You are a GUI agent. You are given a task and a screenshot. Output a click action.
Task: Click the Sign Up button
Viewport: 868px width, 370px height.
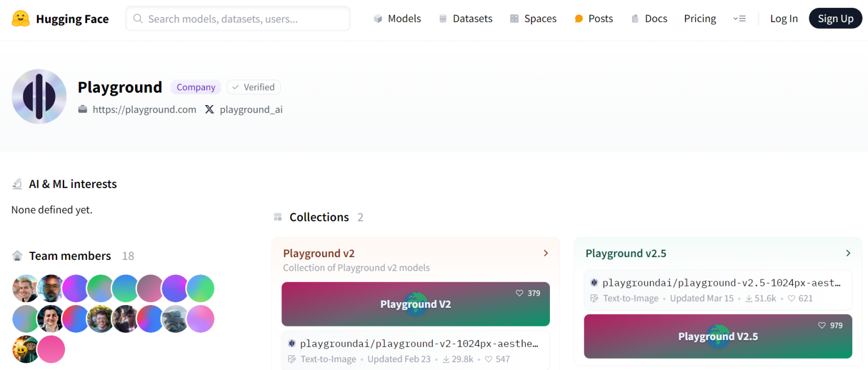[x=835, y=18]
